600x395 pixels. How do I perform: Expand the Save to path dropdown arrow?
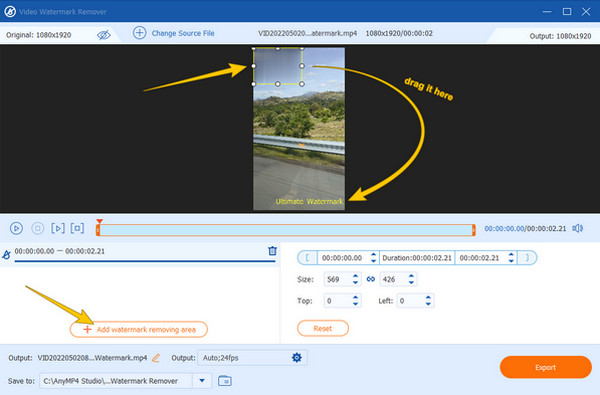tap(202, 381)
